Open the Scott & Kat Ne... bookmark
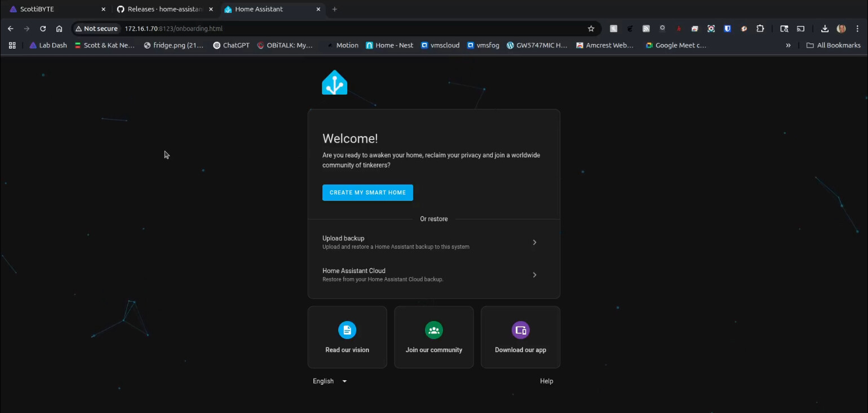 coord(104,45)
